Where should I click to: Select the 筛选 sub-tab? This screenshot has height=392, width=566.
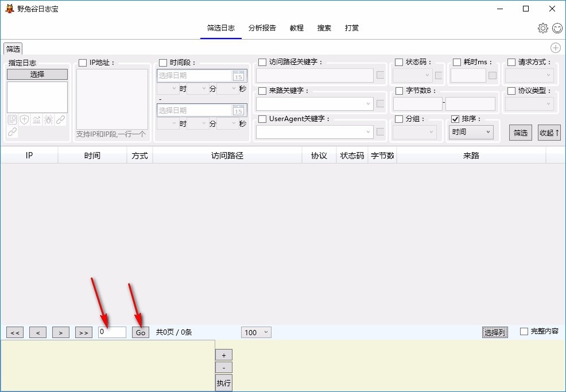click(x=13, y=49)
